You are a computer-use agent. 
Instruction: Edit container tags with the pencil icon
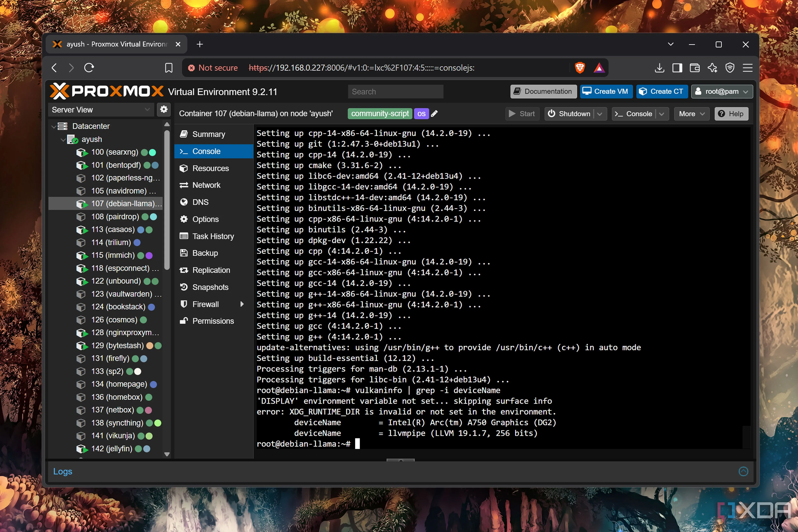(x=434, y=114)
